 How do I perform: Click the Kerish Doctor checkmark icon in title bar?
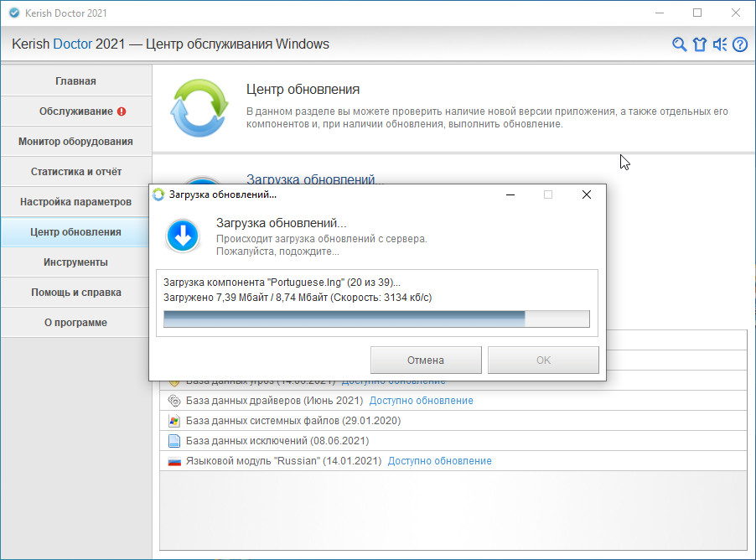[x=14, y=13]
